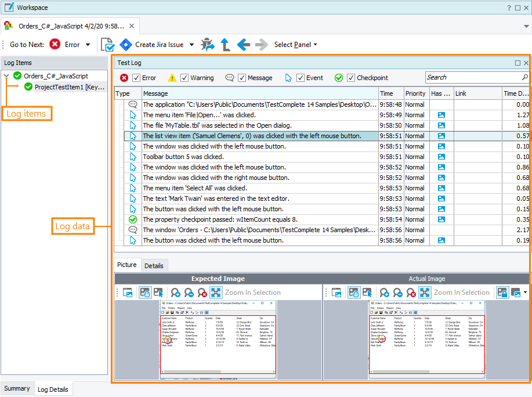The height and width of the screenshot is (397, 532).
Task: Open the picture link on the Toolbar button row
Action: [x=441, y=157]
